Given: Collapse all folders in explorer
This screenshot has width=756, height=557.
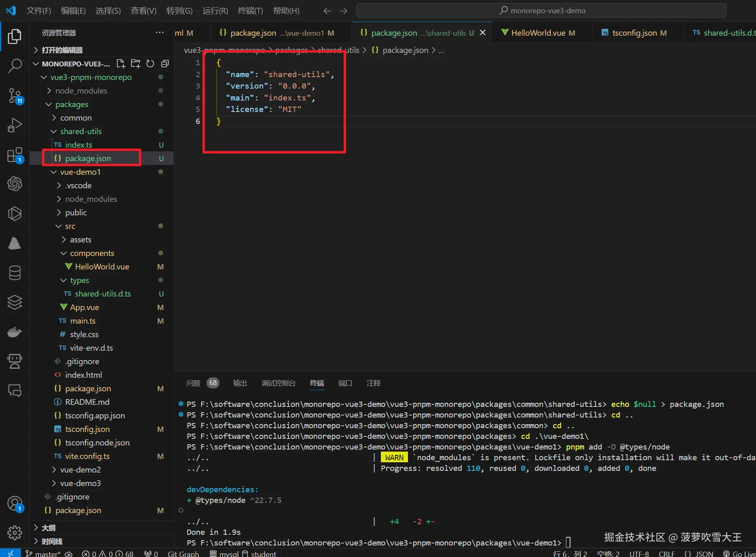Looking at the screenshot, I should point(165,64).
